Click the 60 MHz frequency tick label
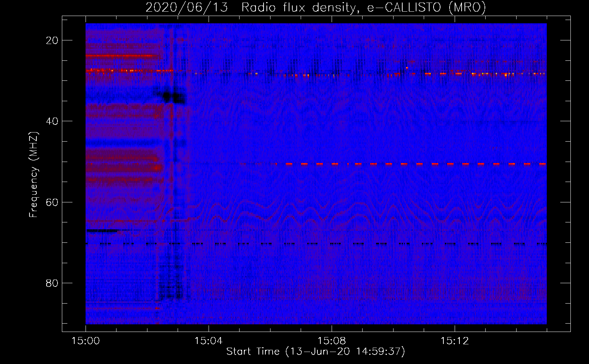Screen dimensions: 589x364 click(x=52, y=202)
